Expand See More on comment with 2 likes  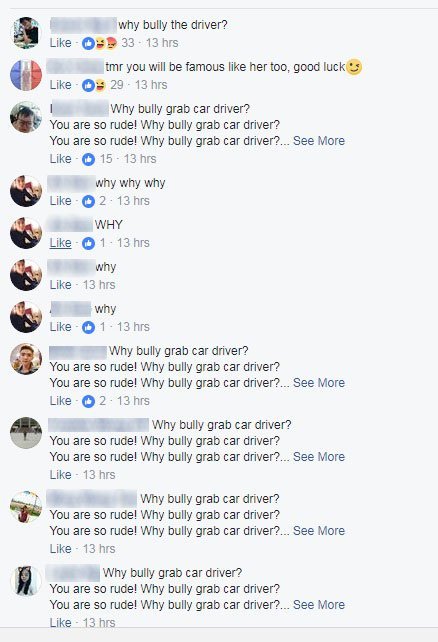click(x=319, y=383)
